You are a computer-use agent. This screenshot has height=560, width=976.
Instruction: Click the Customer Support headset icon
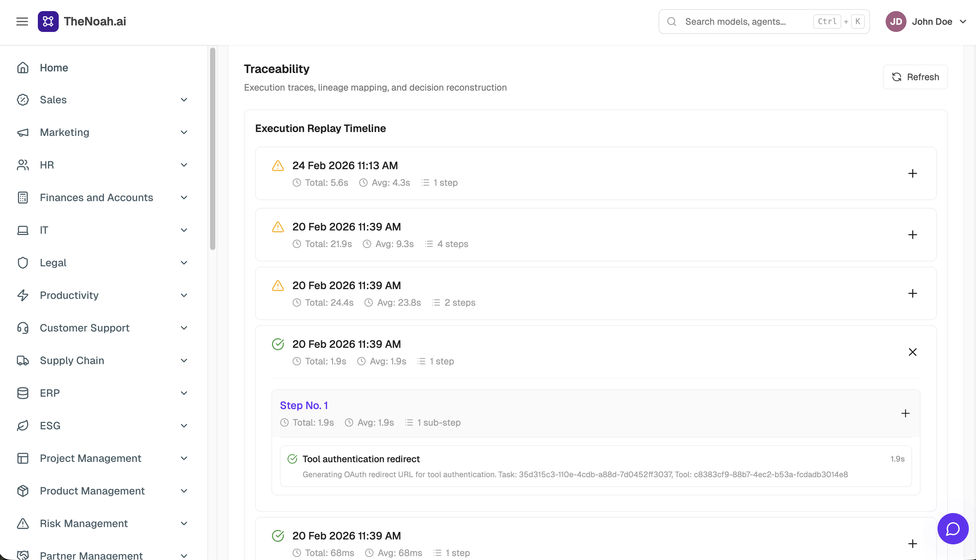coord(23,328)
